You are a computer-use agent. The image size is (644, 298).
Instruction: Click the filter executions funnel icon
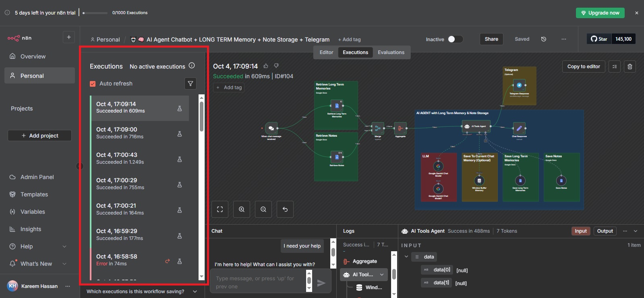click(191, 83)
